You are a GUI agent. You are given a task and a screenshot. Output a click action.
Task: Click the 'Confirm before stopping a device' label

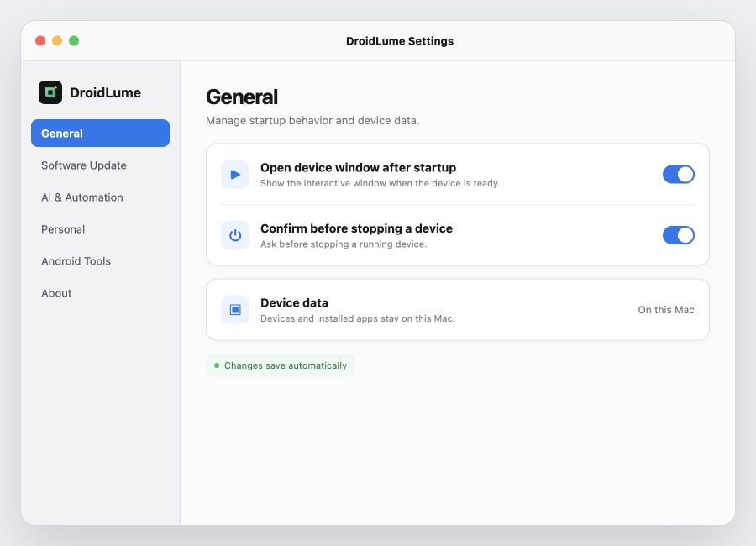(x=356, y=228)
